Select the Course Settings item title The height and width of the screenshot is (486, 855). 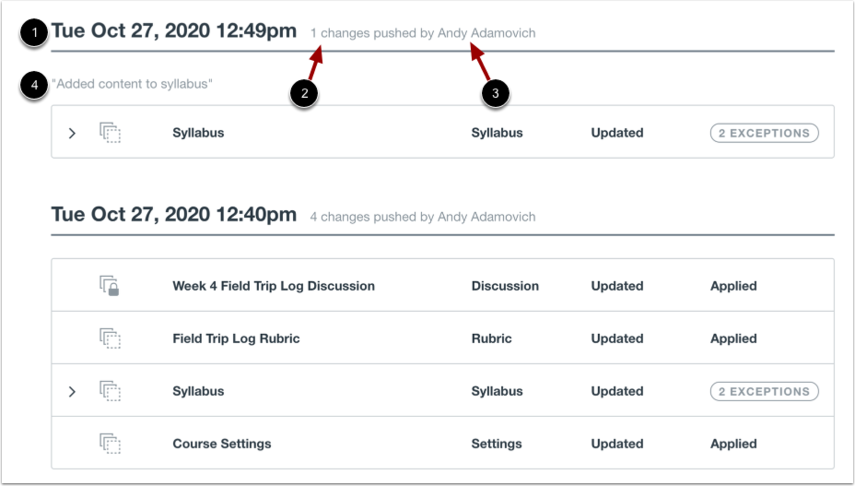click(222, 444)
